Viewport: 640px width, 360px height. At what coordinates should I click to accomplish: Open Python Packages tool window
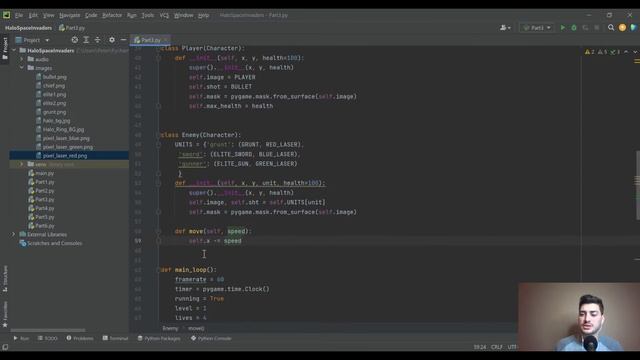[x=159, y=338]
